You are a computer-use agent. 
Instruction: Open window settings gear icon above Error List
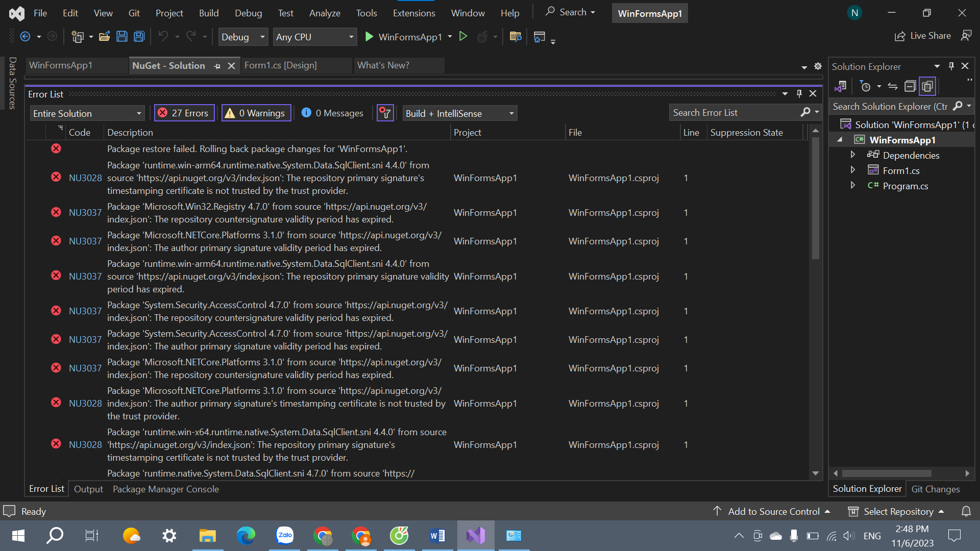tap(818, 66)
